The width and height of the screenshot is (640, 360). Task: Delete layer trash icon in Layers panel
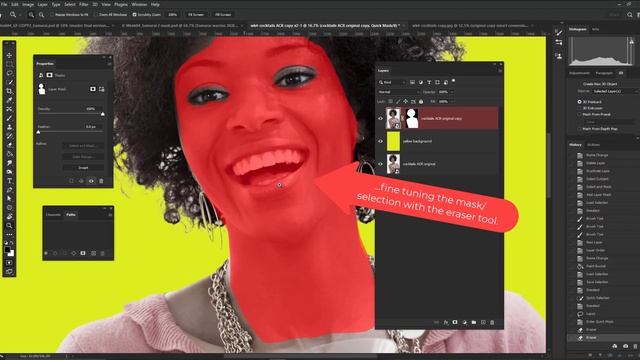point(492,322)
